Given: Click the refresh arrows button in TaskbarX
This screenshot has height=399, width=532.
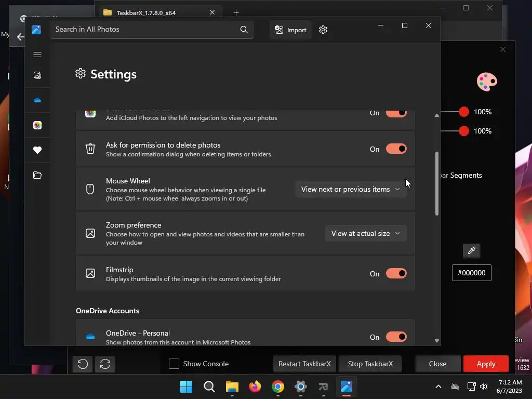Looking at the screenshot, I should [105, 364].
